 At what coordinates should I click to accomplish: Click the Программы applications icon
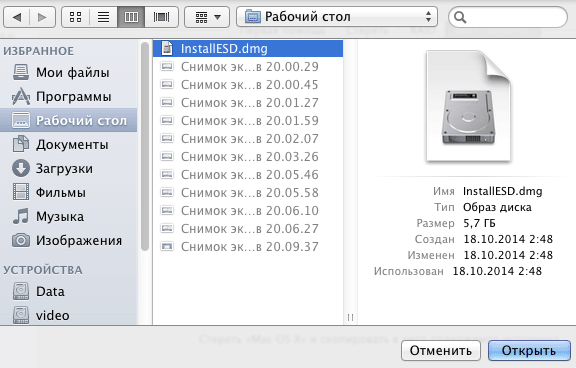(21, 97)
